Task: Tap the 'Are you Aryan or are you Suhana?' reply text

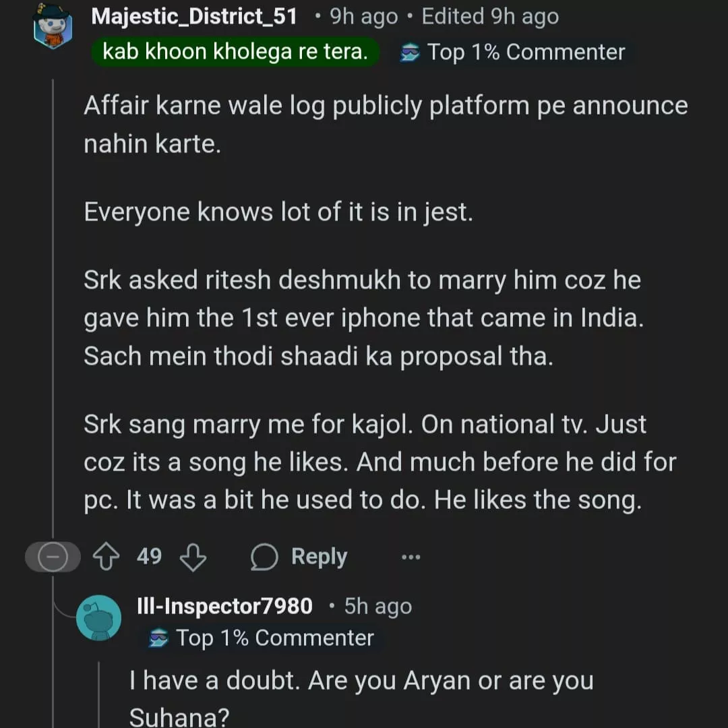Action: tap(361, 698)
